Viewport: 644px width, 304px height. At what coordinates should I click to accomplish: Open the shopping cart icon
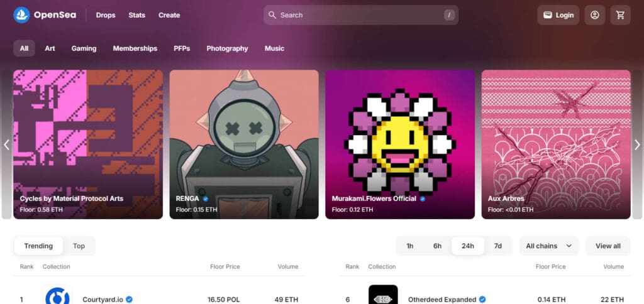tap(620, 15)
